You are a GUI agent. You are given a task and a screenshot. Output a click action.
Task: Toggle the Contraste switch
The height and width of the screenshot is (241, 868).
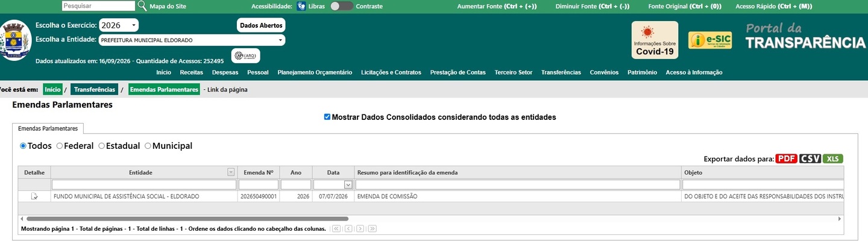[x=342, y=6]
